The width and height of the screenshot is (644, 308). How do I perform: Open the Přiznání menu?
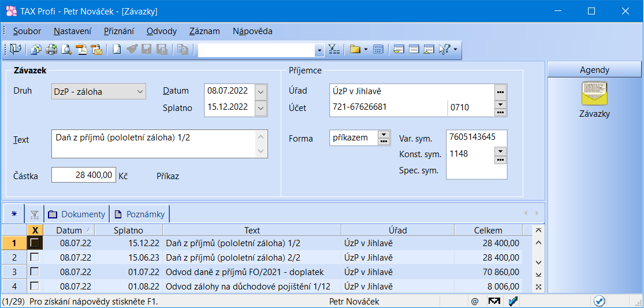119,31
